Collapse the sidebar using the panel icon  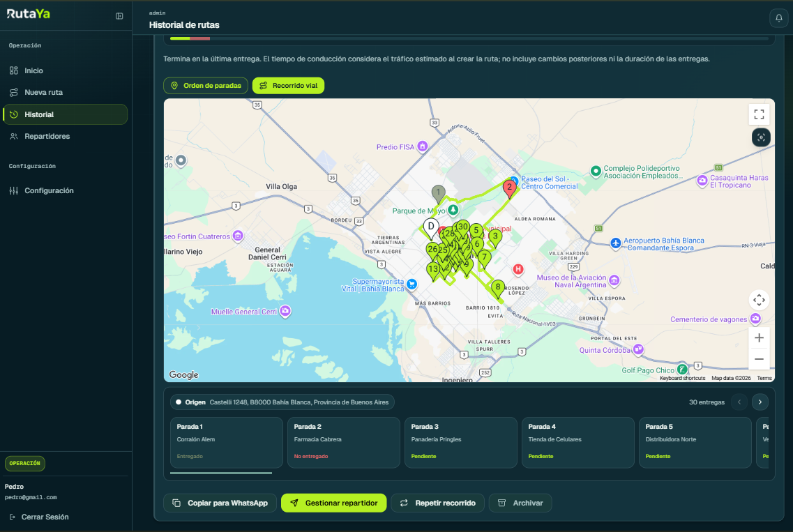tap(119, 16)
